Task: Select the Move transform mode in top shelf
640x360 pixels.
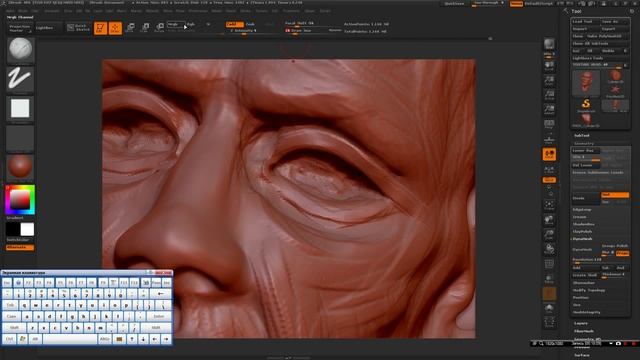Action: pos(130,28)
